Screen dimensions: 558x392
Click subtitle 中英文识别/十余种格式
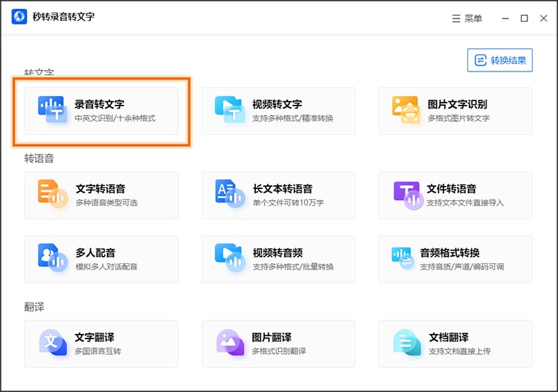pos(115,118)
